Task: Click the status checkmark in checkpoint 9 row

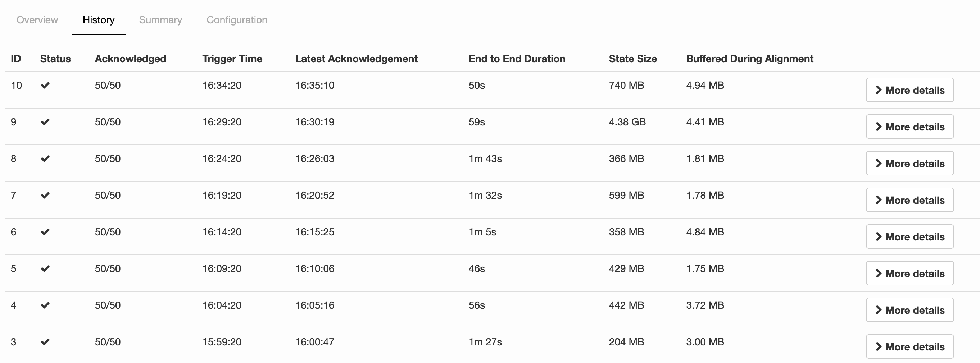Action: 45,122
